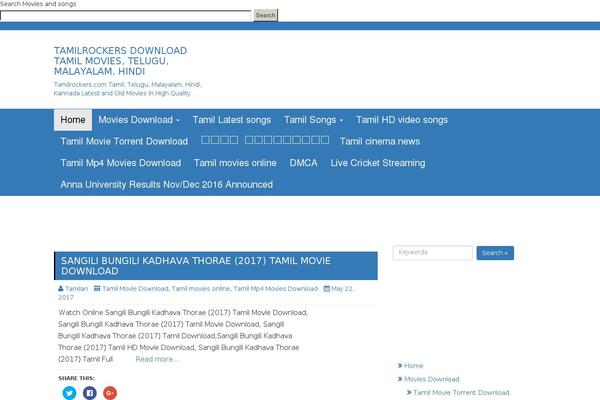Expand Tamil Songs dropdown in navbar
Screen dimensions: 600x400
coord(313,120)
